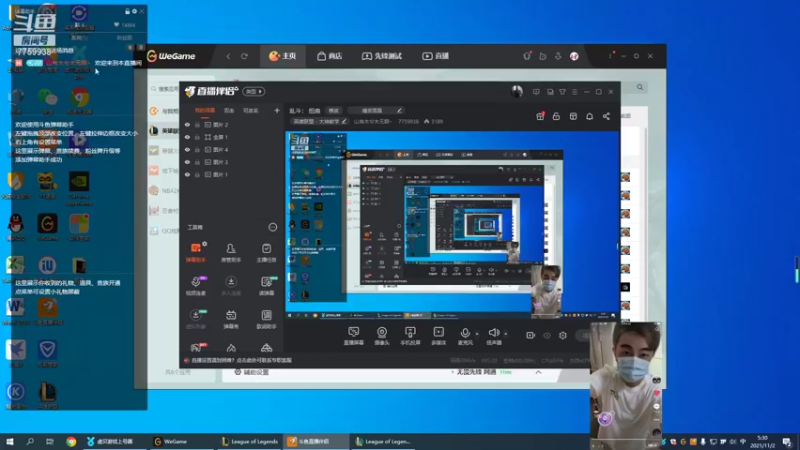Click the stream help link at bottom
The height and width of the screenshot is (450, 800).
coord(239,360)
